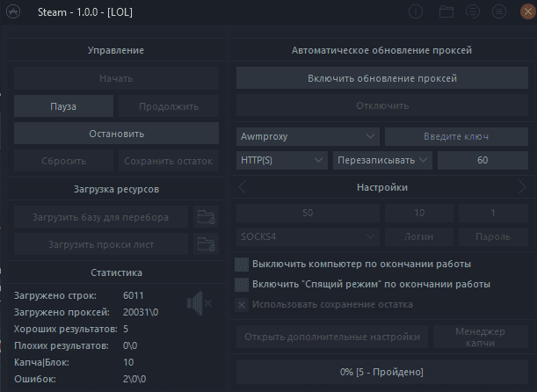Viewport: 537px width, 392px height.
Task: Open the hamburger menu icon in title bar
Action: click(499, 12)
